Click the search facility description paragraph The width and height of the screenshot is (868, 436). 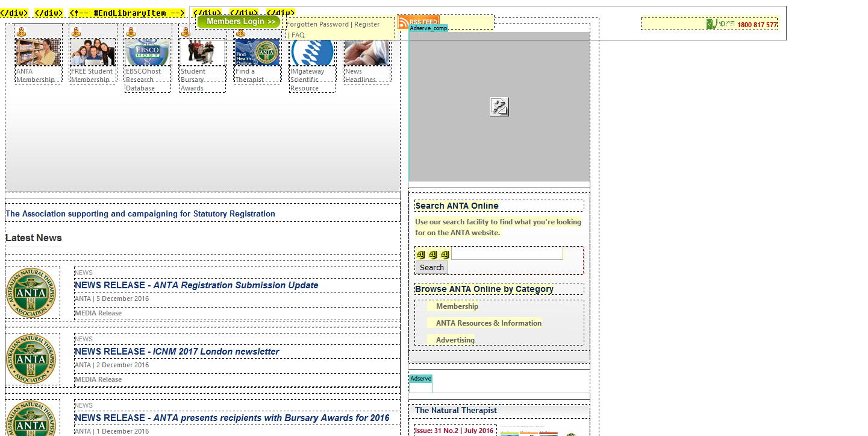498,227
